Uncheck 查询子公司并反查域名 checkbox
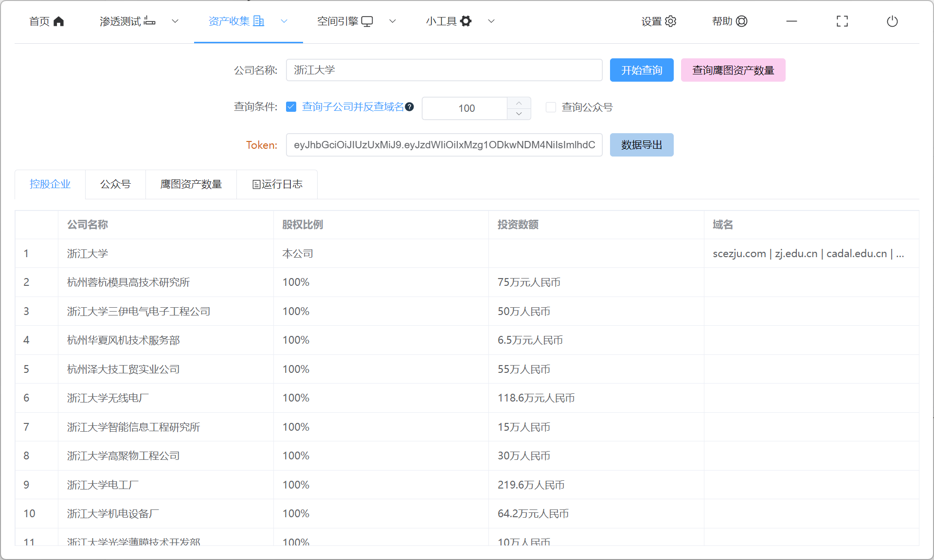Viewport: 934px width, 560px height. pos(291,107)
